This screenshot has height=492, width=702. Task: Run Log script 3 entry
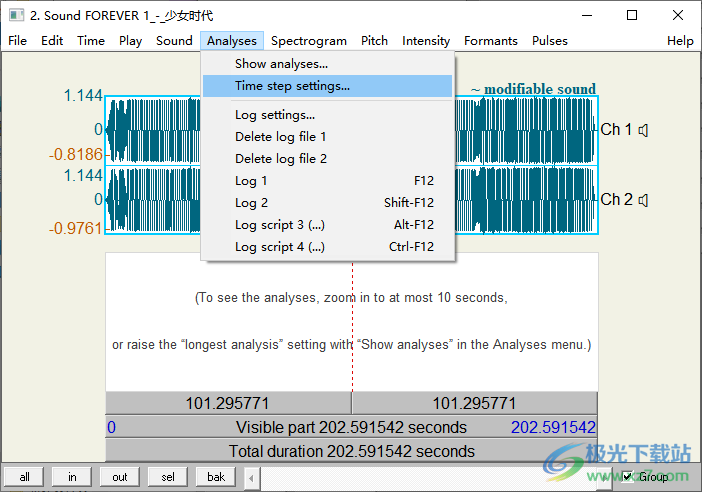click(280, 225)
